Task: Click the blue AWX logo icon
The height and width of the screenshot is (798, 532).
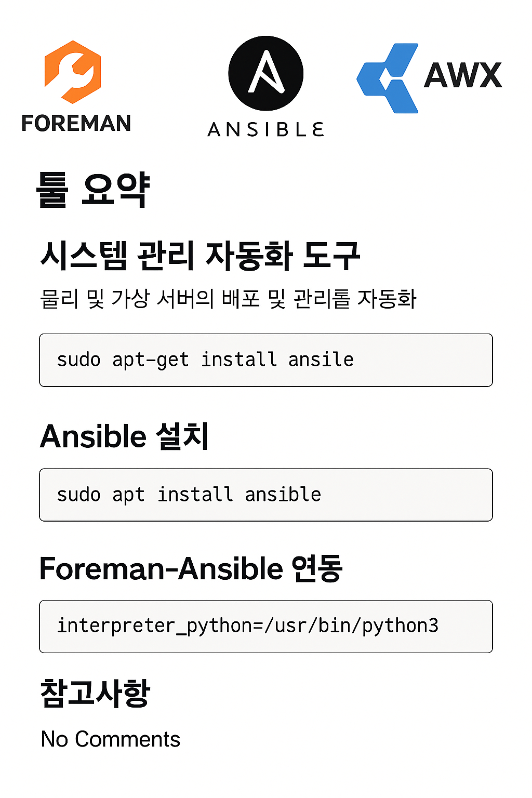Action: point(388,78)
